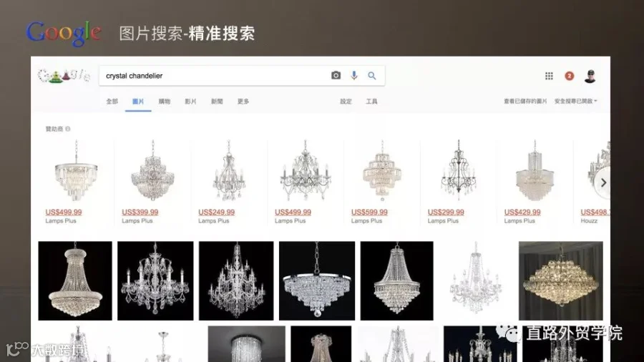Open the US$249.99 price link
This screenshot has height=362, width=644.
coord(216,212)
